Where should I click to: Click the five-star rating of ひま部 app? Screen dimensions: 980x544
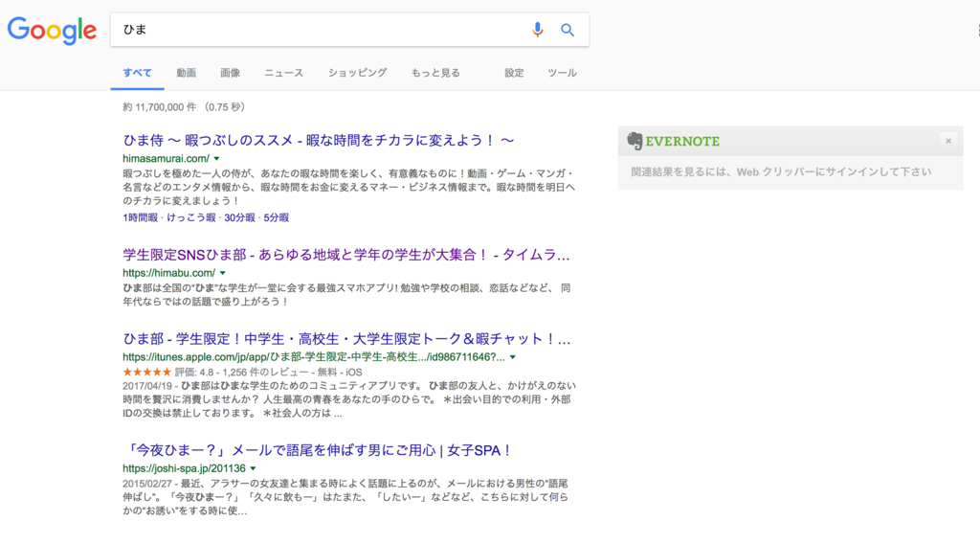click(x=146, y=372)
